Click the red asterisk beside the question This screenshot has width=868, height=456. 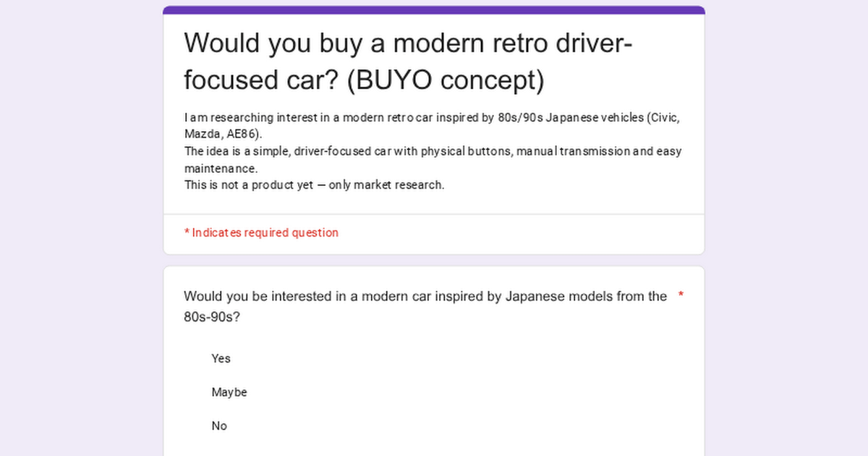[681, 295]
